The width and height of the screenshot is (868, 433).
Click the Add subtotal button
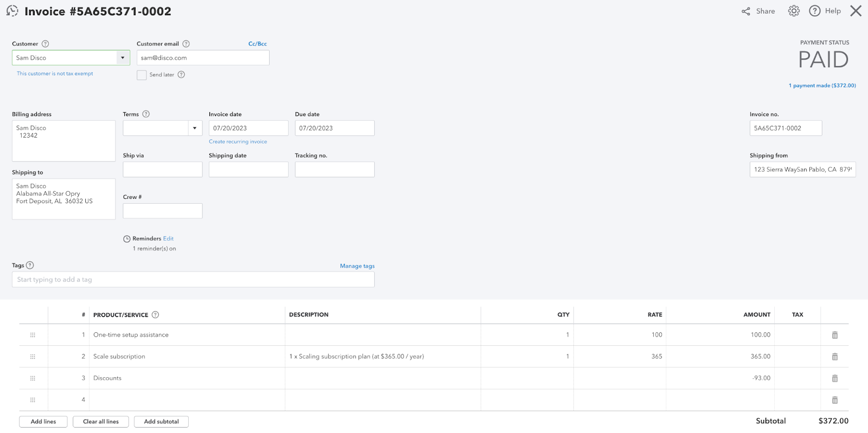pyautogui.click(x=161, y=422)
